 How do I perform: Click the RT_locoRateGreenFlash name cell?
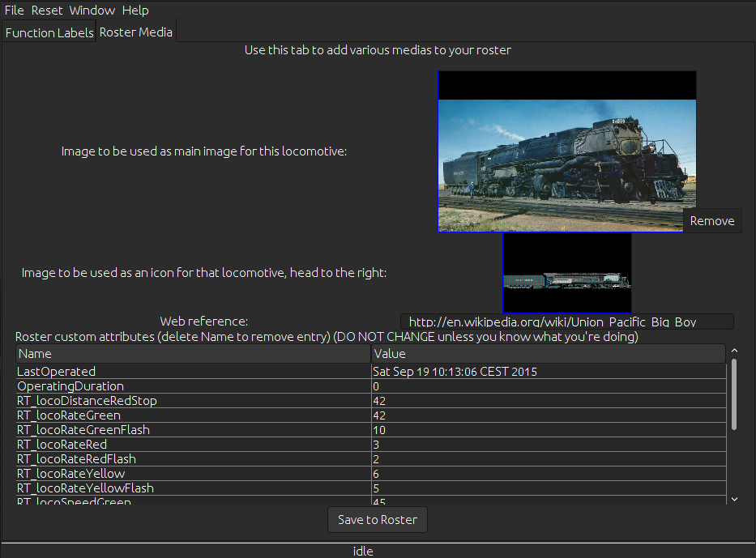193,430
